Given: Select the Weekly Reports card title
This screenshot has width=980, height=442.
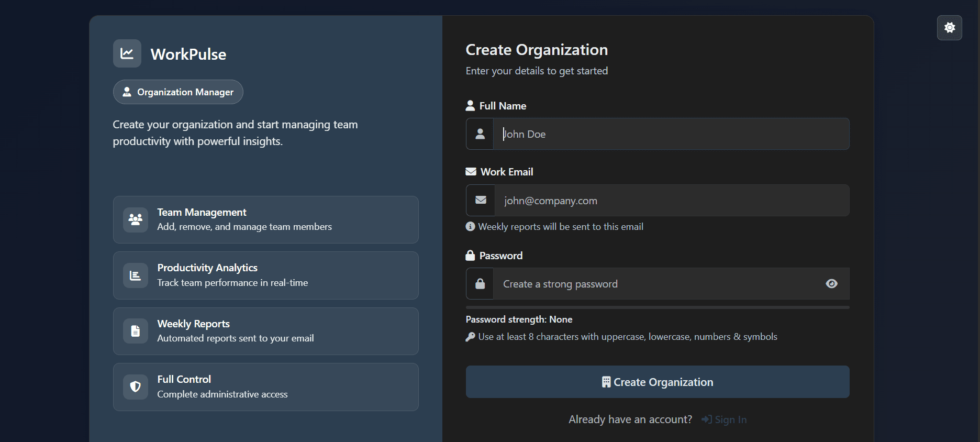Looking at the screenshot, I should click(193, 324).
